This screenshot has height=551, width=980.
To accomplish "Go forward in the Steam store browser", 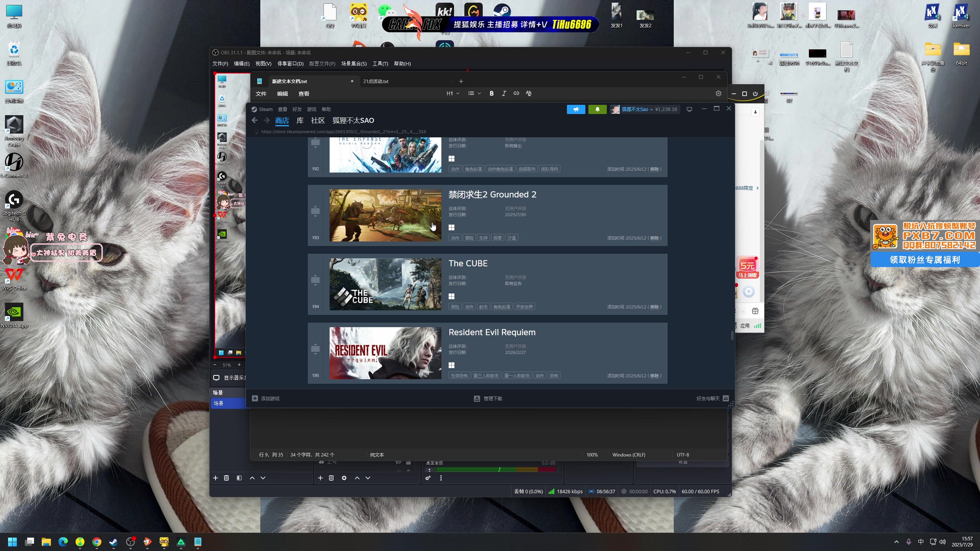I will 267,121.
